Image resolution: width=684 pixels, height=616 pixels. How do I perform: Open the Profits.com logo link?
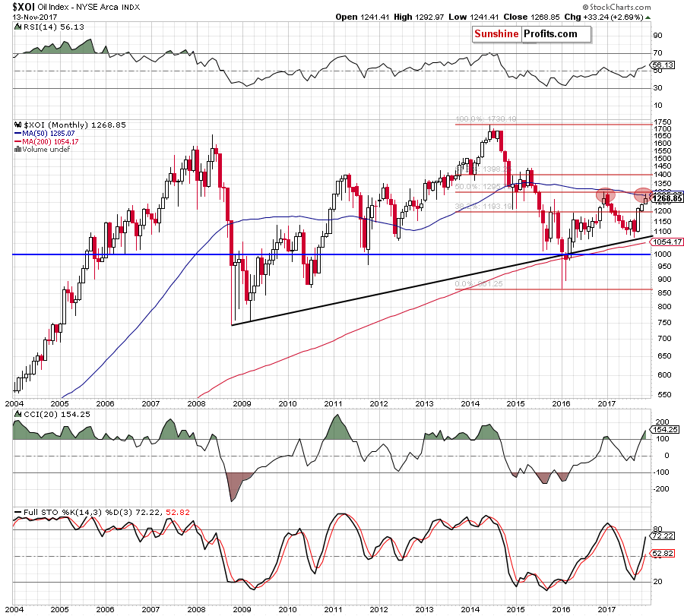(x=550, y=34)
